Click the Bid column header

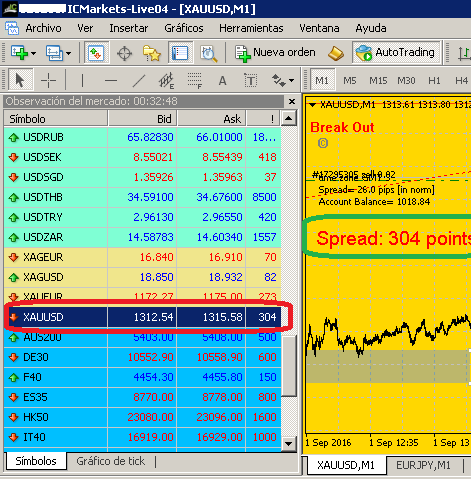tap(142, 119)
